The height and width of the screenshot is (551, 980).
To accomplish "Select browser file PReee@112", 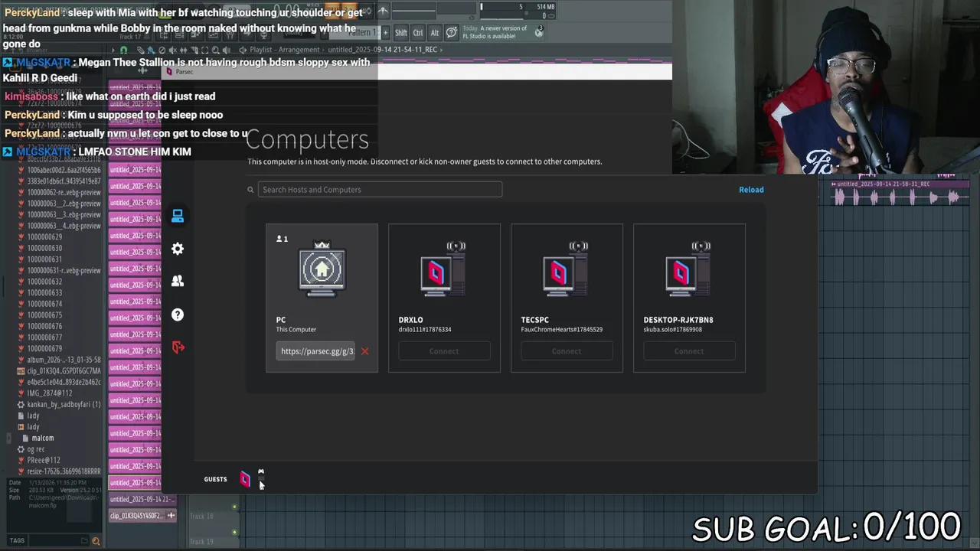I will pyautogui.click(x=44, y=461).
